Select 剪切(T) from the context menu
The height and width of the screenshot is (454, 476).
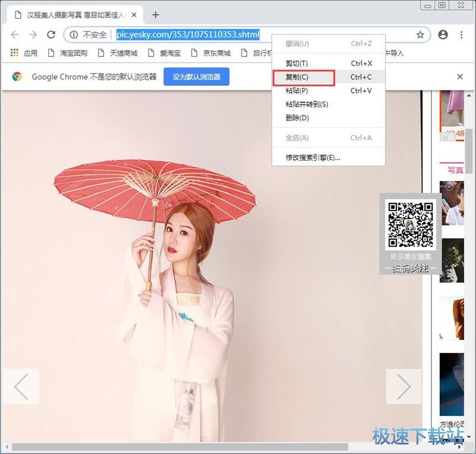297,63
